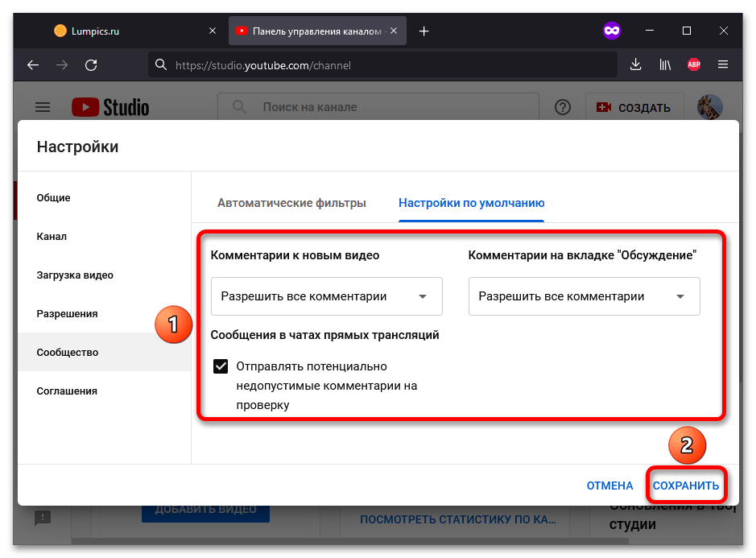Screen dimensions: 756x558
Task: Click the СОХРАНИТЬ button
Action: pos(686,486)
